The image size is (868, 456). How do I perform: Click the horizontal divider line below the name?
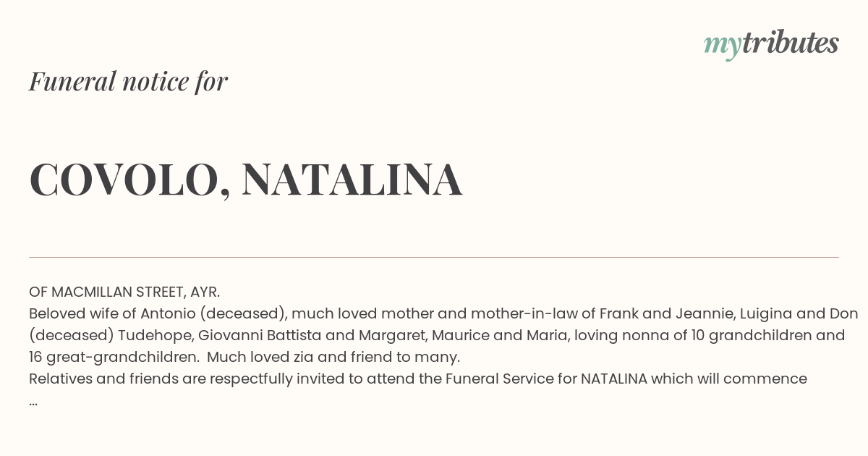pyautogui.click(x=434, y=257)
